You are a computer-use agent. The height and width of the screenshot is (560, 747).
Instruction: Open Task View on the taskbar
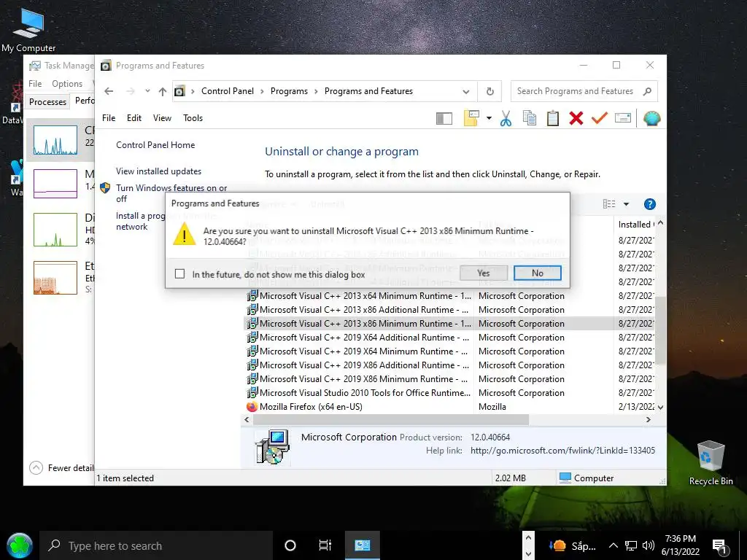point(325,545)
